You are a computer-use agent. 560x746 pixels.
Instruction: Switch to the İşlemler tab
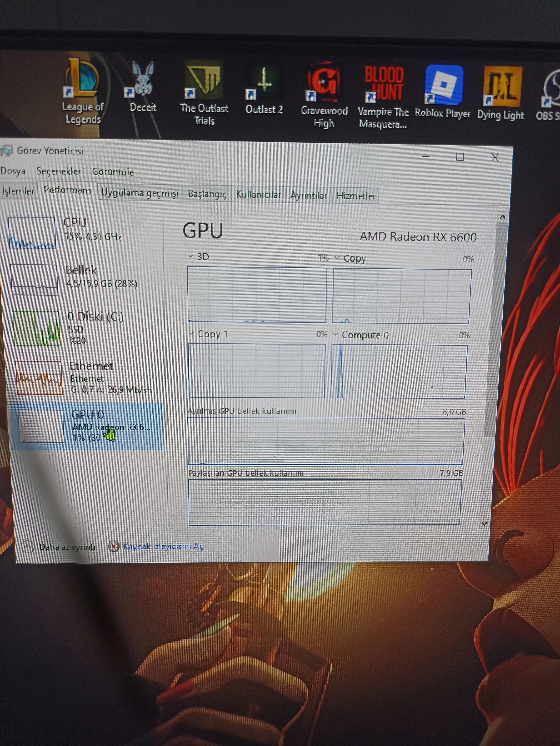(x=18, y=191)
